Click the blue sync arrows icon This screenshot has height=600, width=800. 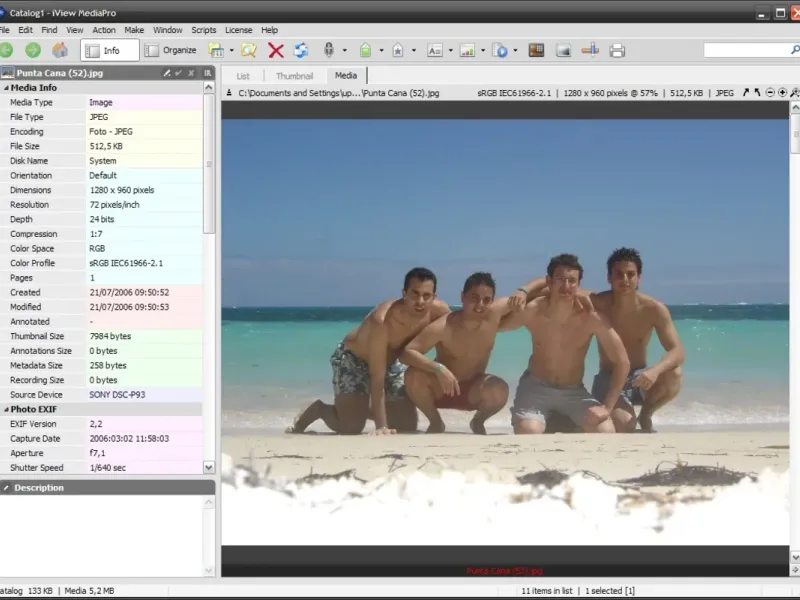[301, 50]
